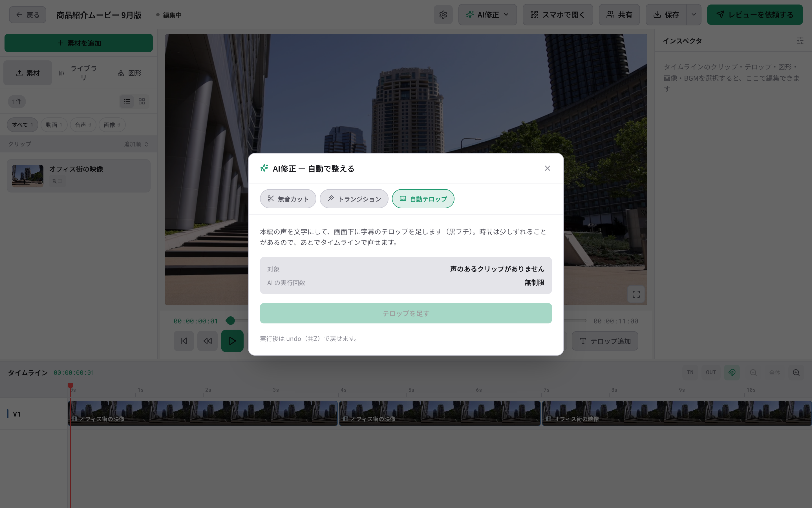Screen dimensions: 812x508
Task: Jump to start with skip-back icon
Action: (x=184, y=341)
